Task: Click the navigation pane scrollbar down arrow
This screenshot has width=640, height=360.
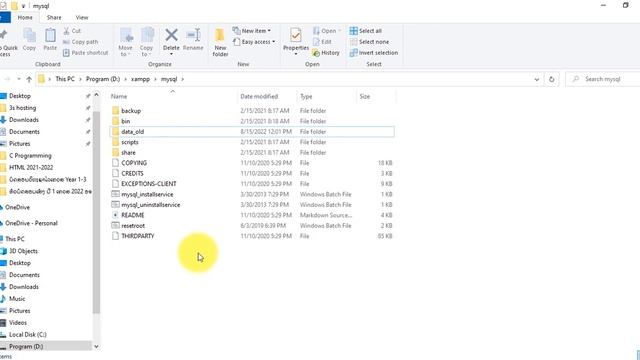Action: [96, 347]
